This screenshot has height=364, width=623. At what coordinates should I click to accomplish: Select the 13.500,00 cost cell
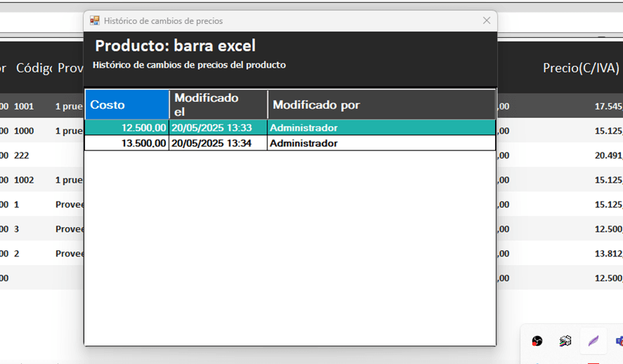click(127, 143)
